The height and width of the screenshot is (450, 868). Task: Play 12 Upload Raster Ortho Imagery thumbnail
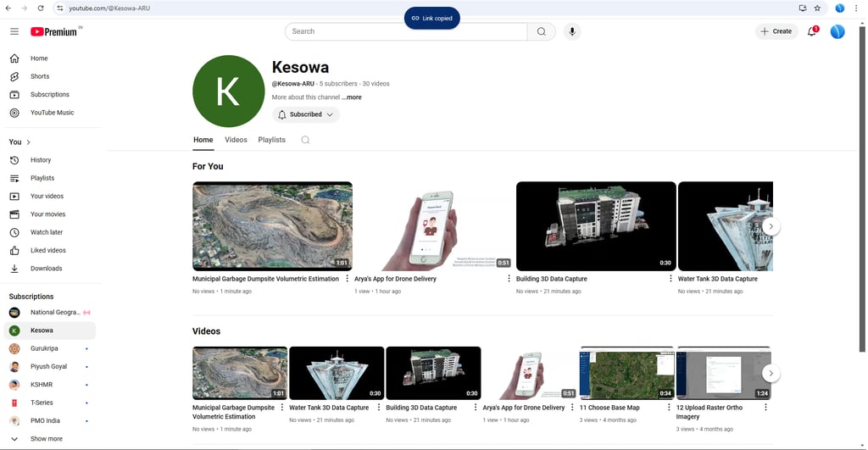(x=724, y=373)
